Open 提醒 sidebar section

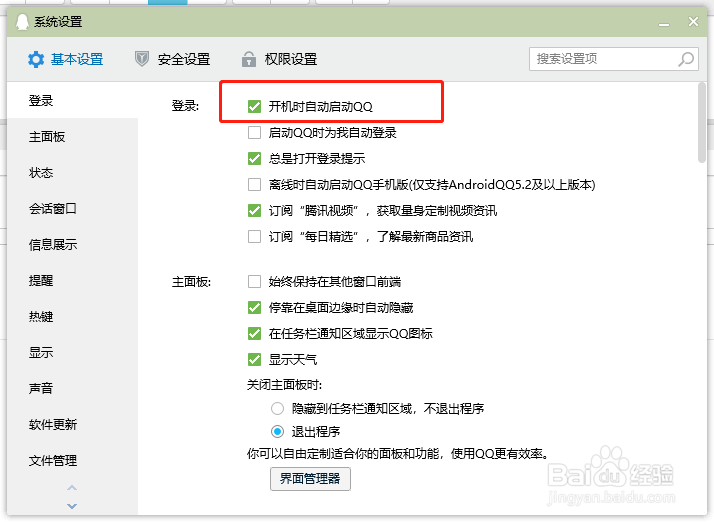tap(72, 281)
